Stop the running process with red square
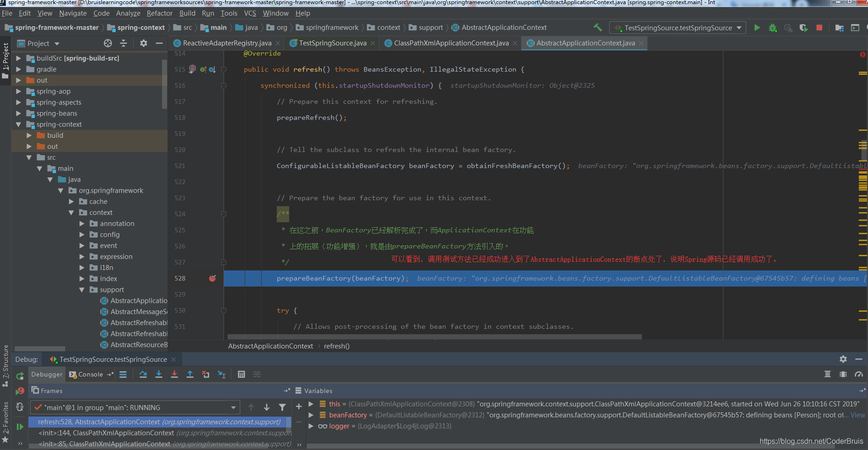Viewport: 868px width, 450px height. (819, 28)
